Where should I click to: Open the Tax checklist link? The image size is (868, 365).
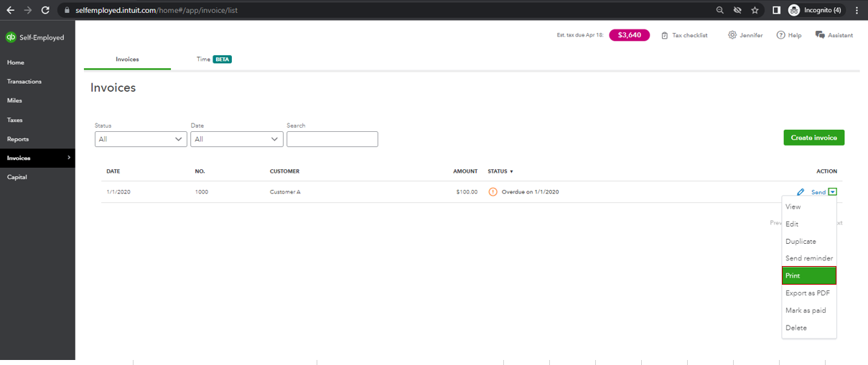[x=690, y=35]
